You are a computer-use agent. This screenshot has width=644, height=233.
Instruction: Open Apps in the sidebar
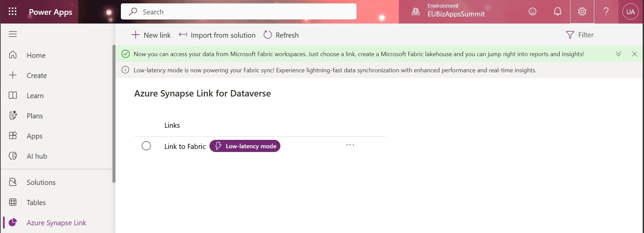pyautogui.click(x=57, y=136)
